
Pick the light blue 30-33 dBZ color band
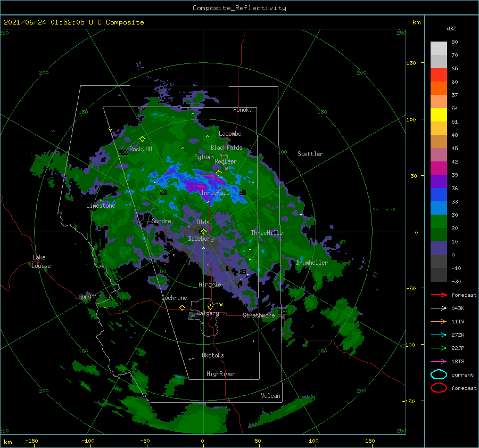[x=439, y=208]
